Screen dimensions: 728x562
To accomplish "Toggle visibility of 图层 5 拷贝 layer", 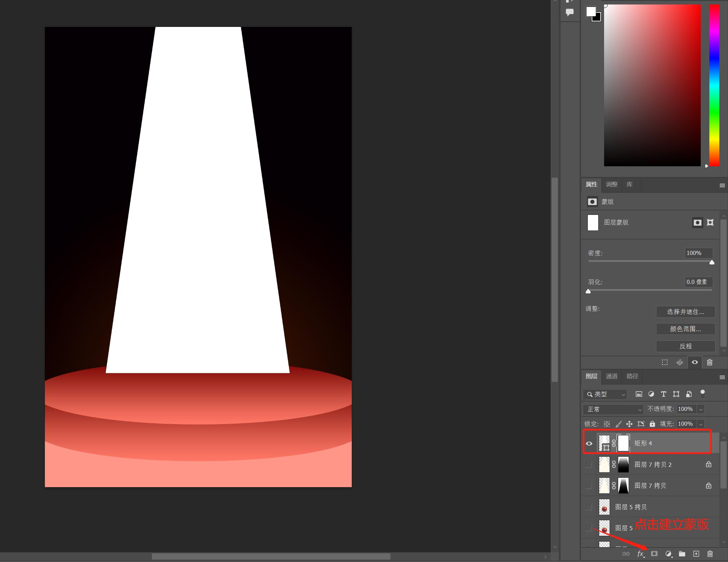I will [589, 507].
